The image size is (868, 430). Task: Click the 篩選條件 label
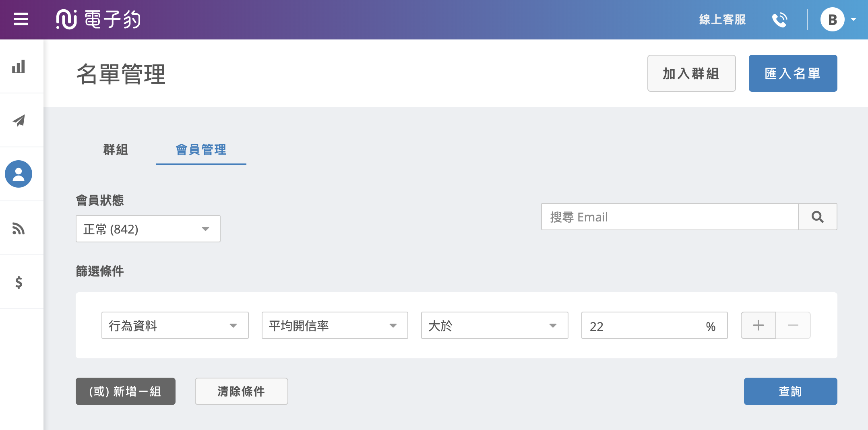100,271
